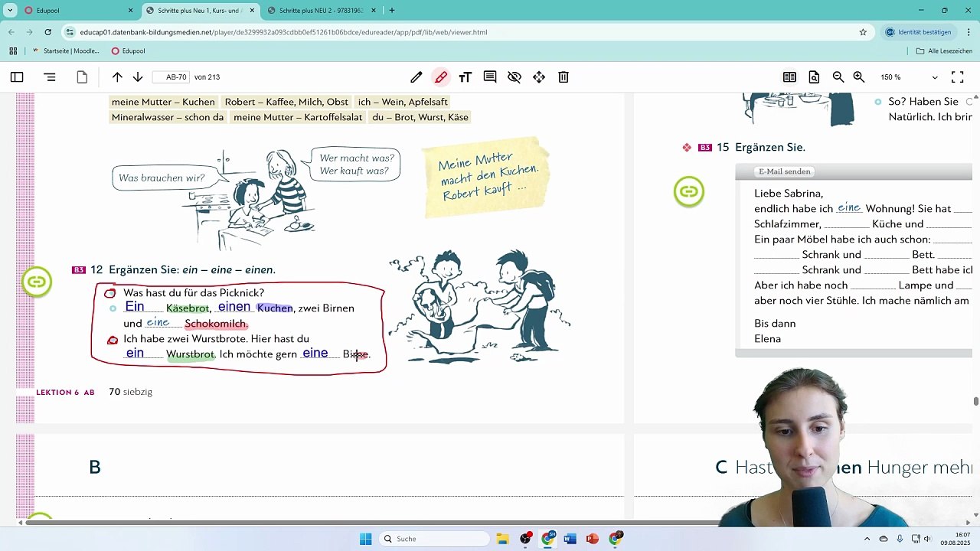Zoom out with the minus magnifier
Viewport: 980px width, 551px height.
pyautogui.click(x=838, y=77)
